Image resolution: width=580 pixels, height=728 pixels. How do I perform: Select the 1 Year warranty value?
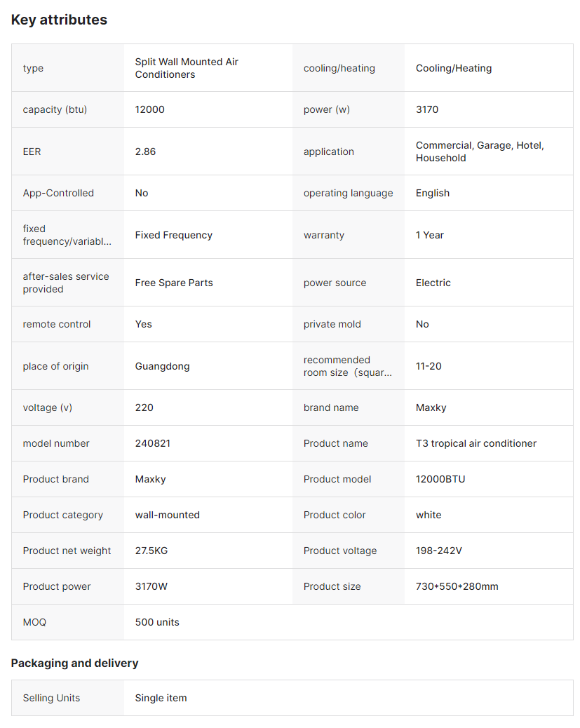click(429, 235)
